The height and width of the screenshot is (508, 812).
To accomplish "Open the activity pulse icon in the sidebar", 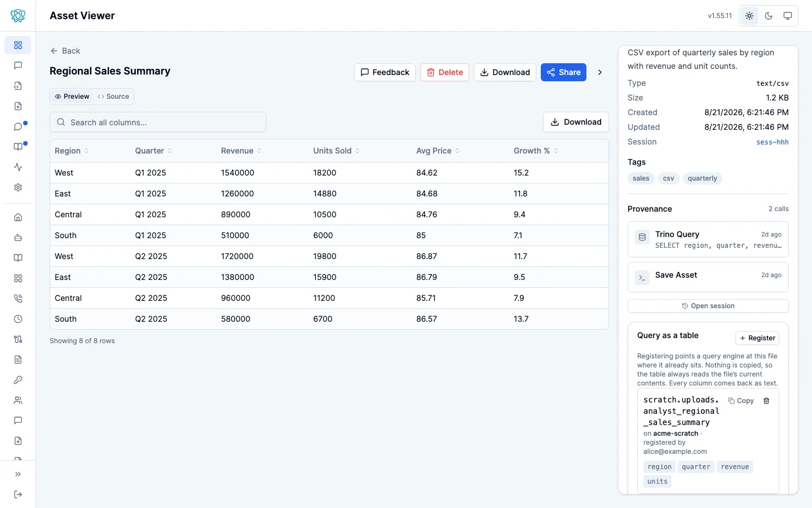I will point(18,167).
